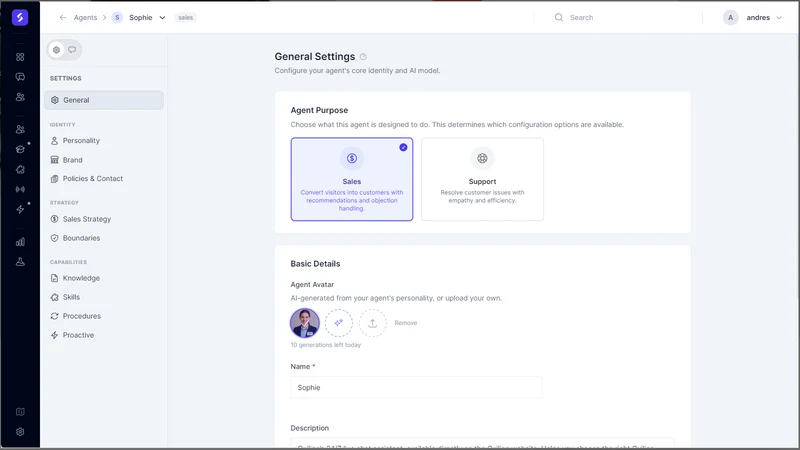Open the broadcast signal icon in left rail
800x450 pixels.
click(20, 189)
